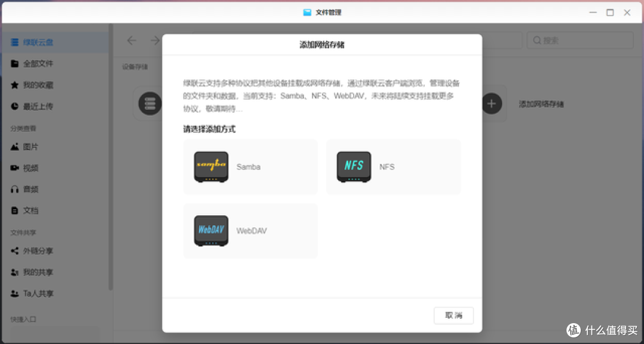Click 添加网络存储 text in background
644x344 pixels.
pos(541,104)
